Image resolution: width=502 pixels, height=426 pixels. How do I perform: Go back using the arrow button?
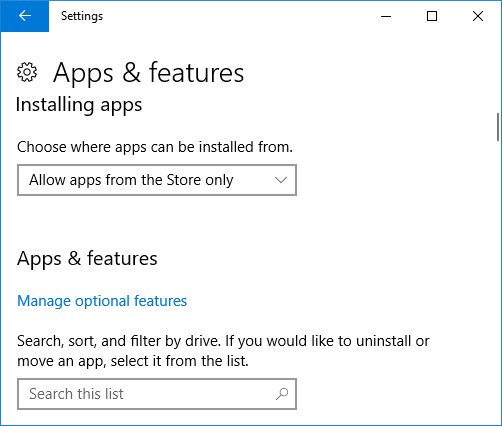[25, 16]
